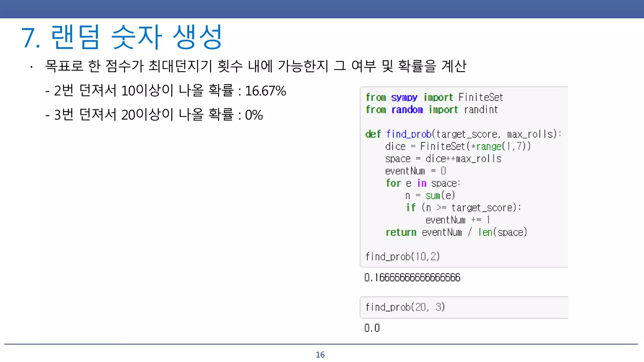Click the code line 'from random import randint'

[x=432, y=109]
